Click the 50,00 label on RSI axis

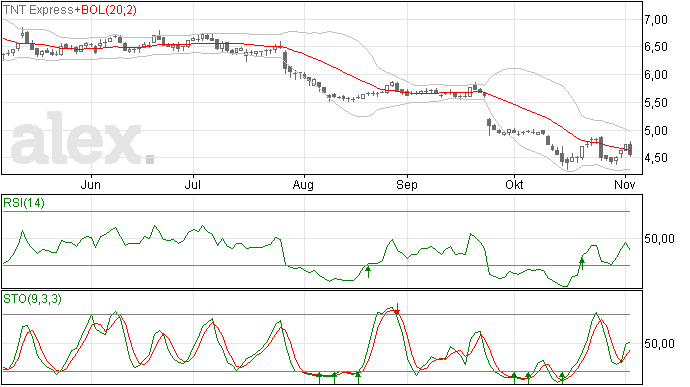pos(659,239)
